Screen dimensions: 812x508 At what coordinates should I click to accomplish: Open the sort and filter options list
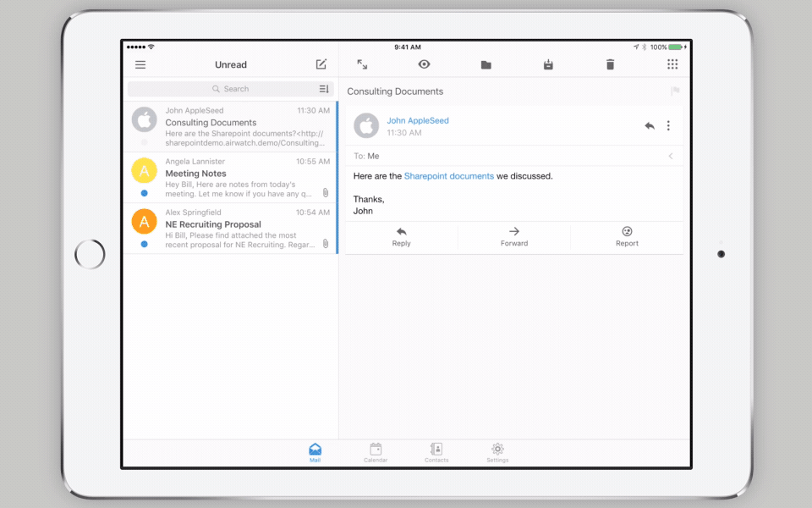(324, 89)
